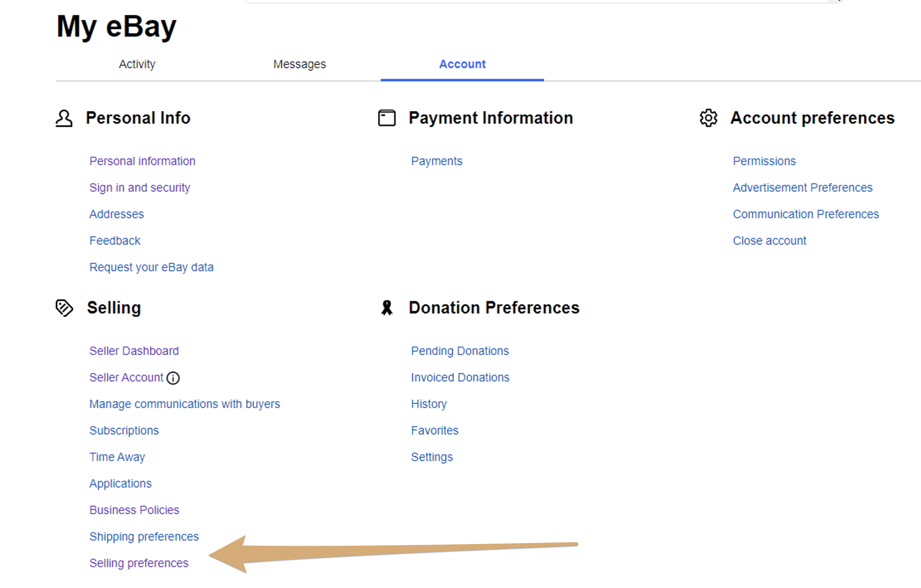Click the Selling tag icon
This screenshot has height=588, width=921.
[64, 308]
